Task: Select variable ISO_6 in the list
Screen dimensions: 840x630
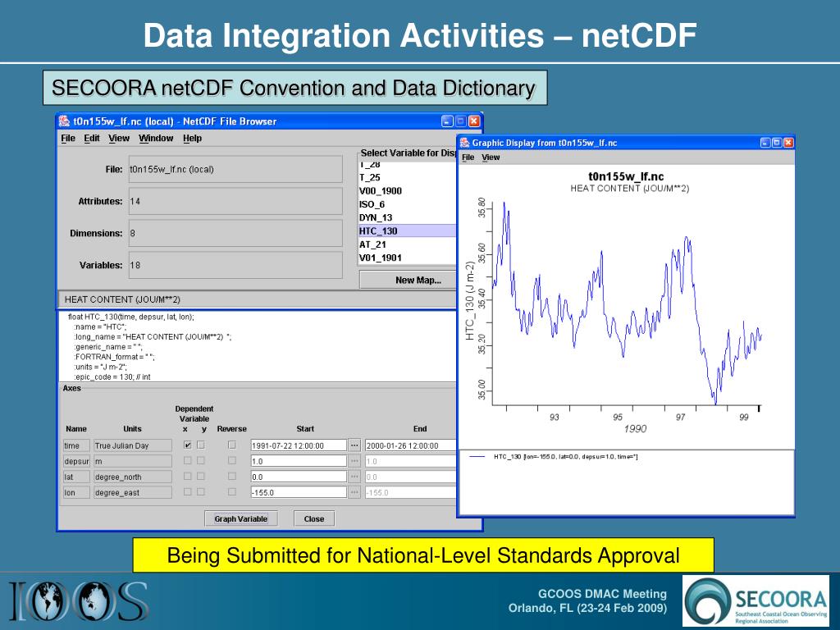Action: (x=407, y=204)
